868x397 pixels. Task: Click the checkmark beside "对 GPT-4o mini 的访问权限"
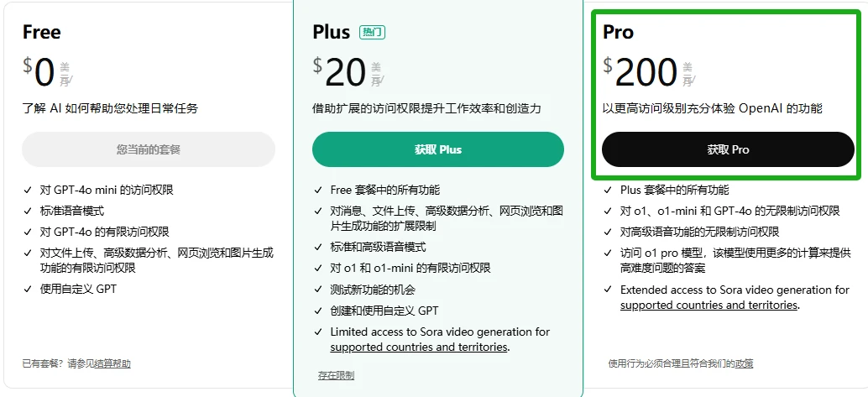[x=28, y=191]
